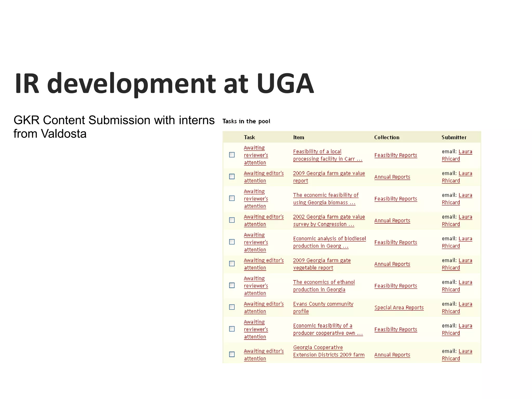The width and height of the screenshot is (532, 399).
Task: Click 'Awaiting reviewer's attention' for the Carr facility item
Action: point(256,155)
